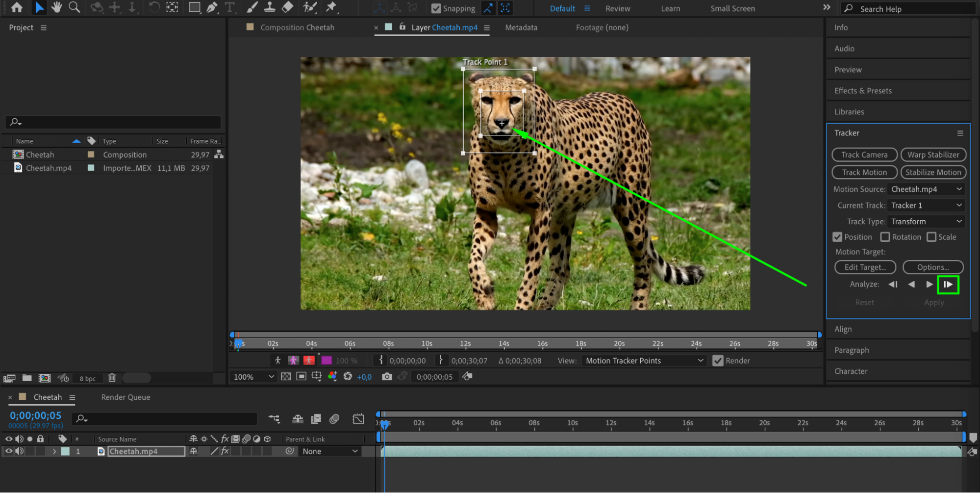Click the Home icon
This screenshot has width=980, height=493.
coord(17,7)
